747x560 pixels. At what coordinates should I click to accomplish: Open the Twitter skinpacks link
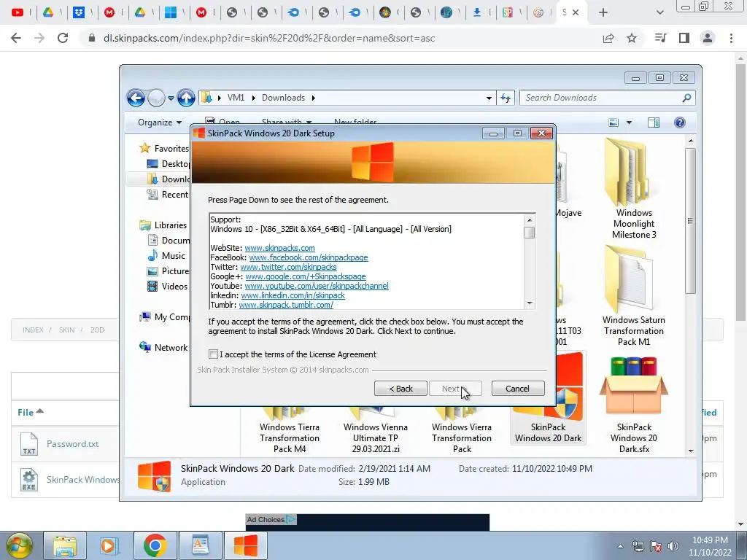pos(288,267)
